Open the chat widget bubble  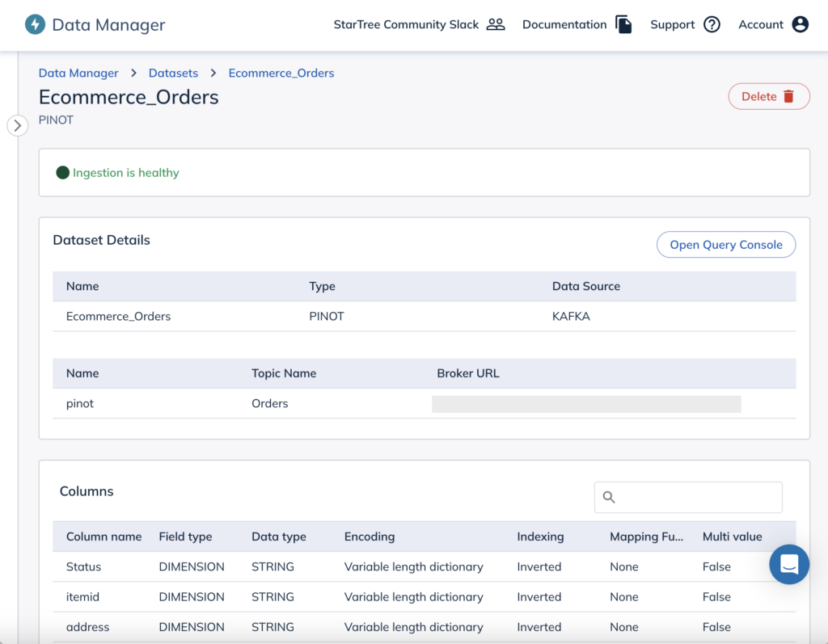point(789,564)
